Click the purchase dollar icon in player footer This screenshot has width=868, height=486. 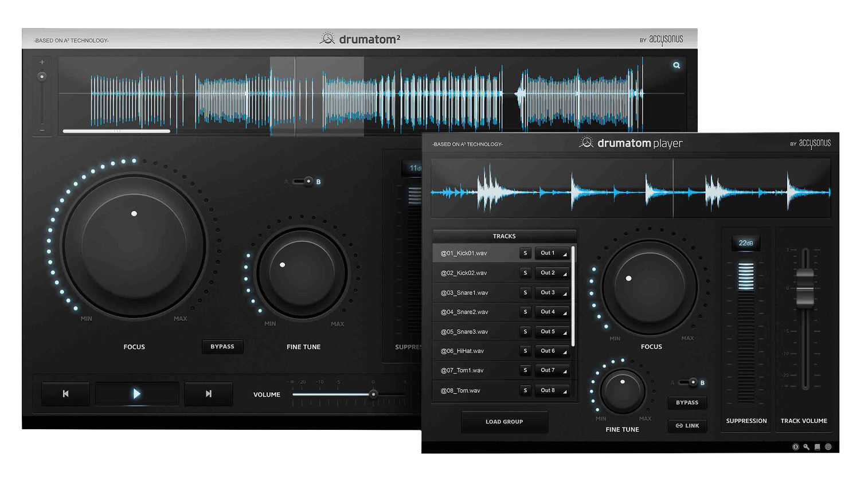[x=796, y=447]
